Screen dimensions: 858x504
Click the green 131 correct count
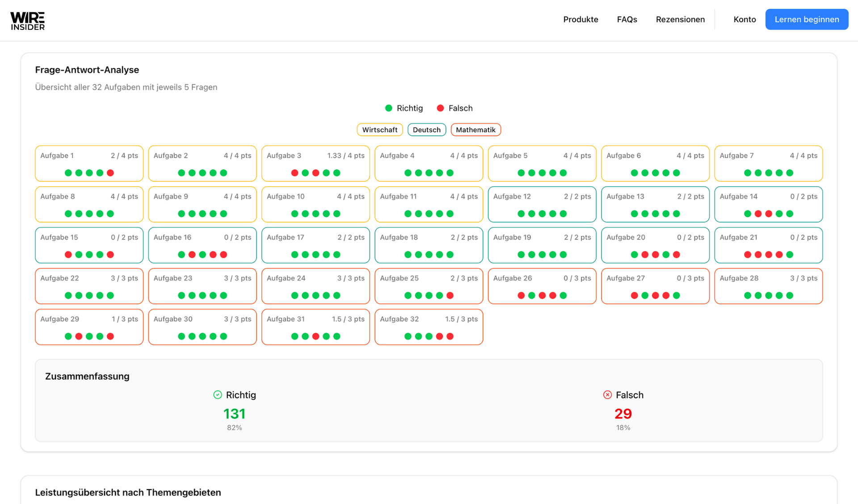coord(235,414)
